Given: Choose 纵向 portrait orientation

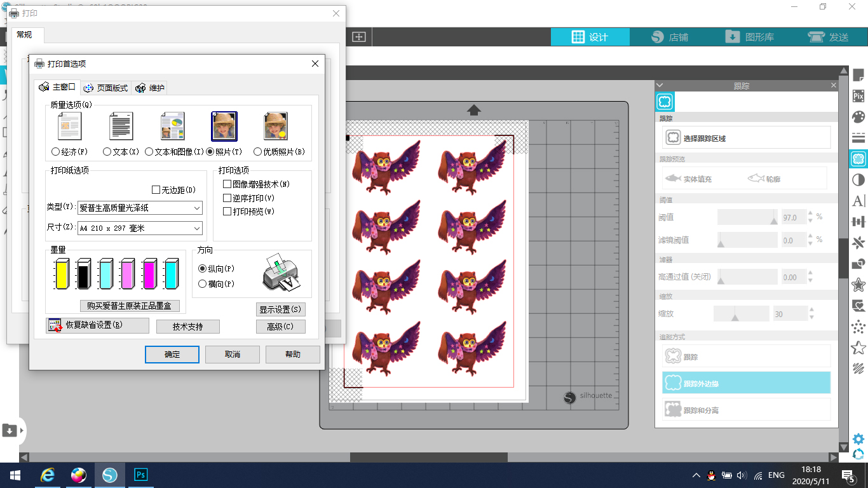Looking at the screenshot, I should 203,269.
